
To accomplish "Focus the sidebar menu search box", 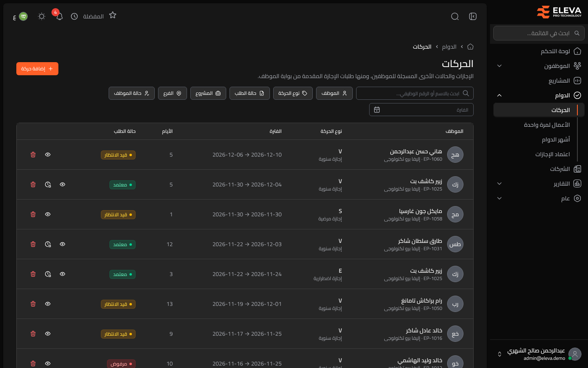I will pyautogui.click(x=539, y=33).
